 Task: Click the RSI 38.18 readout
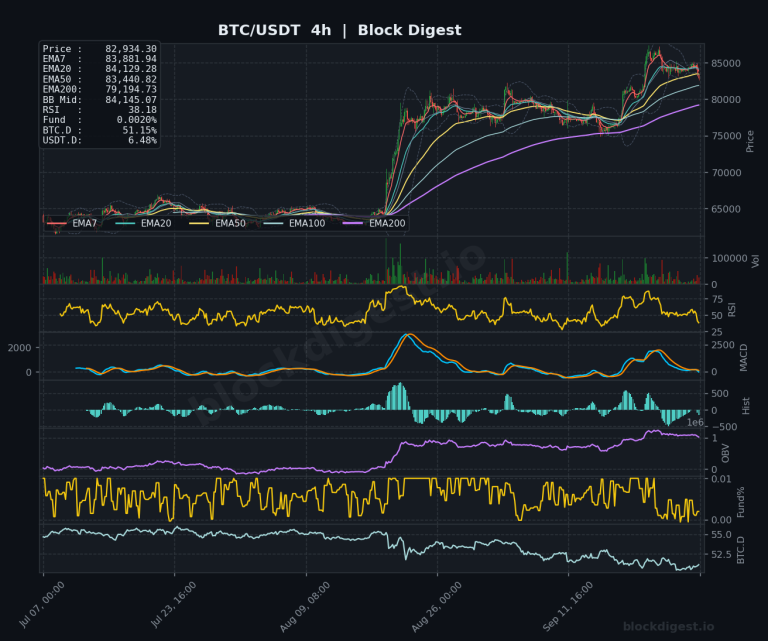[99, 110]
